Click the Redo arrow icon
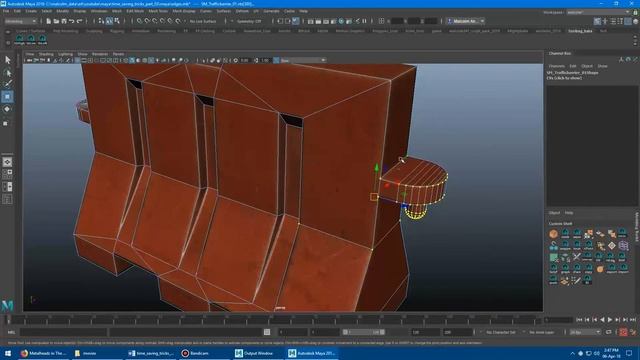640x360 pixels. coord(80,21)
